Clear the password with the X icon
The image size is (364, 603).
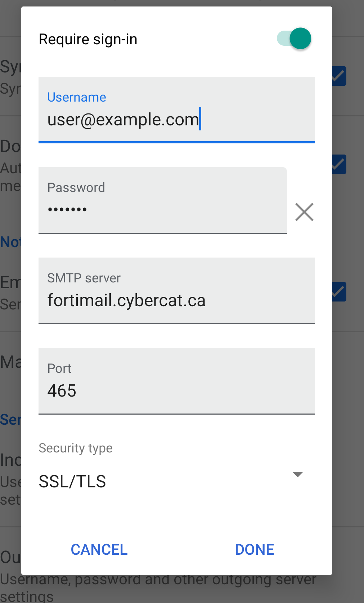coord(304,212)
